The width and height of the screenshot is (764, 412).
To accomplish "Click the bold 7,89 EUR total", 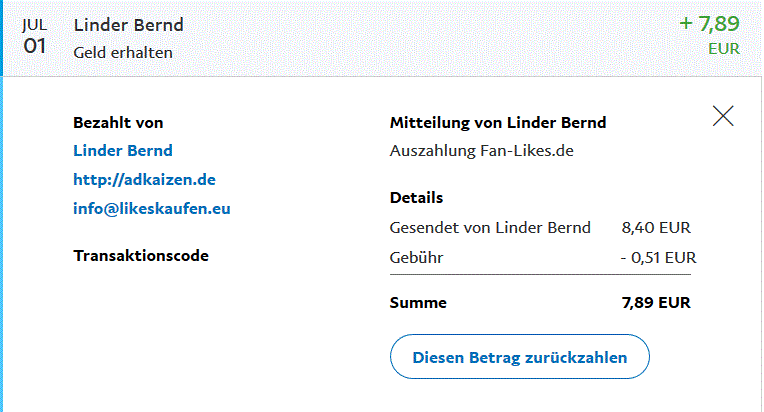I will pos(656,303).
